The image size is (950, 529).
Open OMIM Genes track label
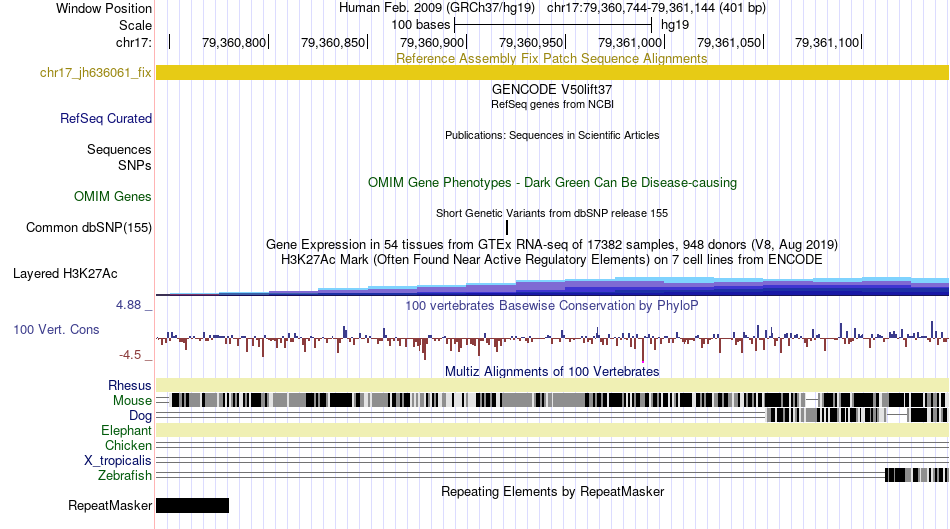(x=113, y=196)
